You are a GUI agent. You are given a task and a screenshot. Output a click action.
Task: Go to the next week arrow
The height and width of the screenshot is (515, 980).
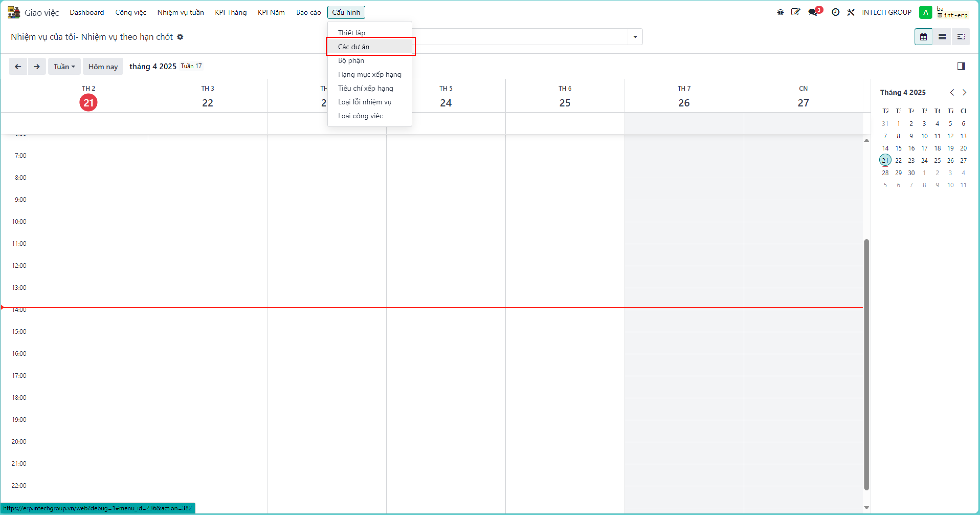pyautogui.click(x=37, y=67)
